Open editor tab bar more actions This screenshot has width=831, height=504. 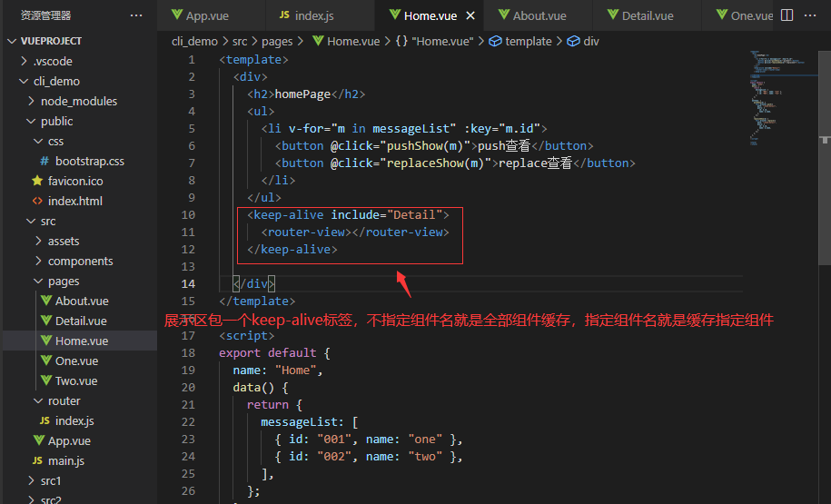(x=810, y=15)
